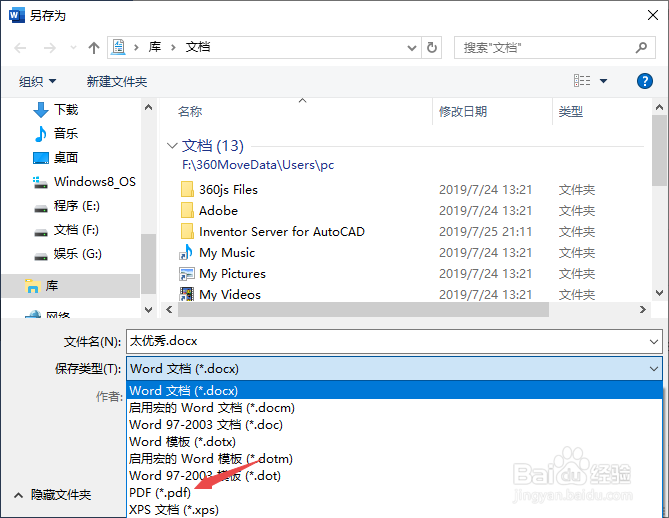
Task: Open the 程序 (E:) drive
Action: pos(76,206)
